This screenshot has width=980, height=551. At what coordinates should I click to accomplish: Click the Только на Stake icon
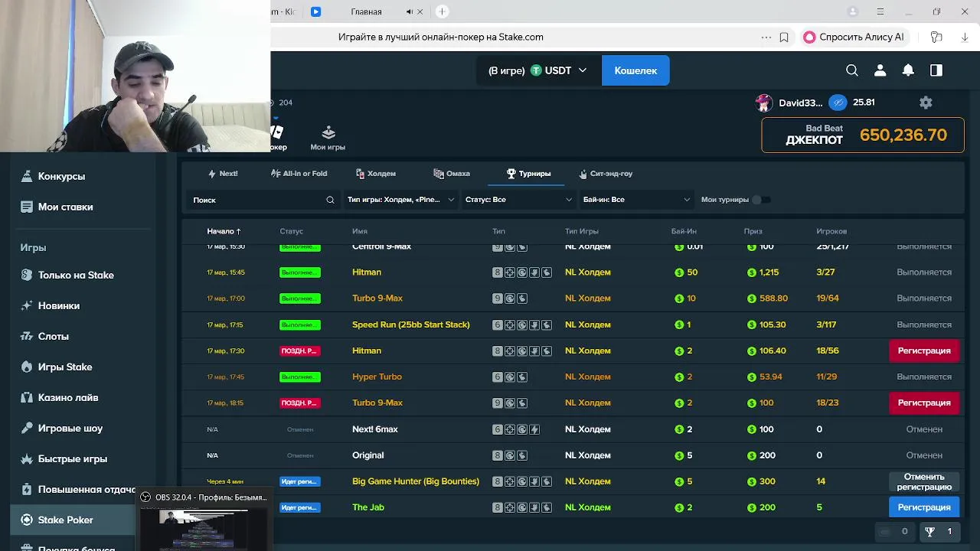(27, 275)
